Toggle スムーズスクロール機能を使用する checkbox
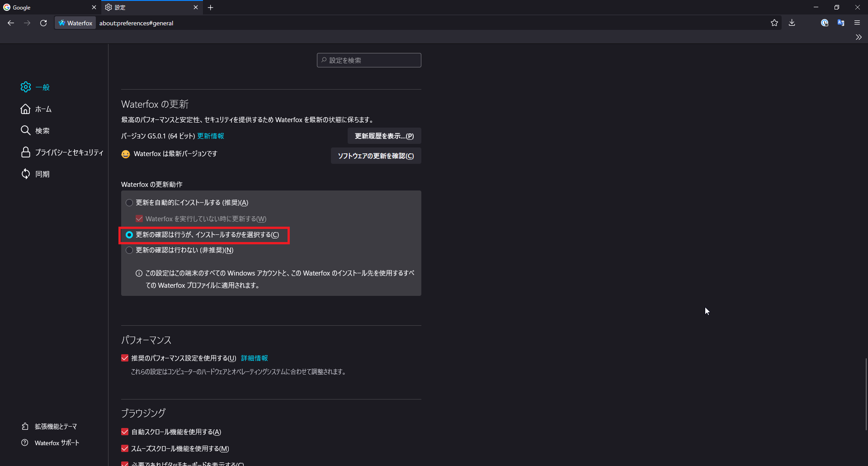 [x=125, y=449]
